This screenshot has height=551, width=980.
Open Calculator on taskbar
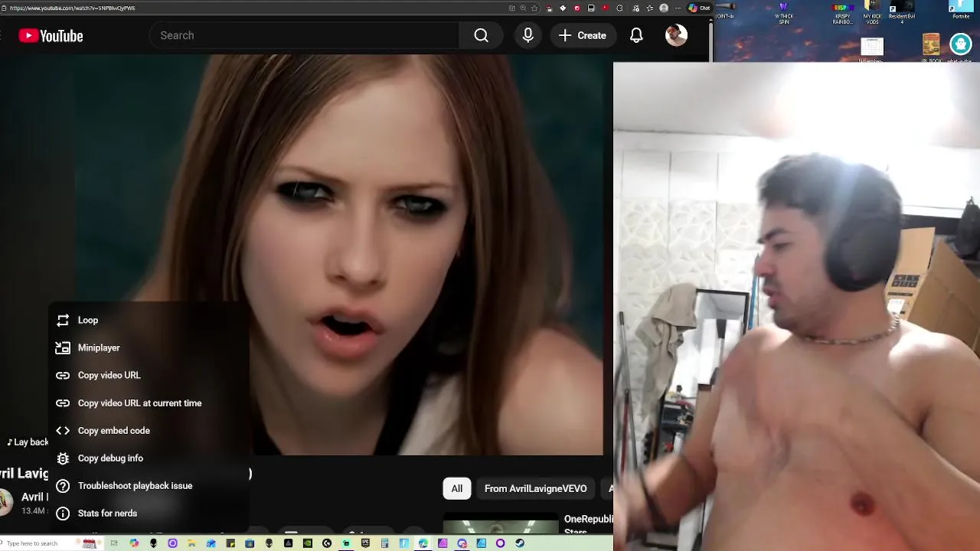[x=384, y=543]
